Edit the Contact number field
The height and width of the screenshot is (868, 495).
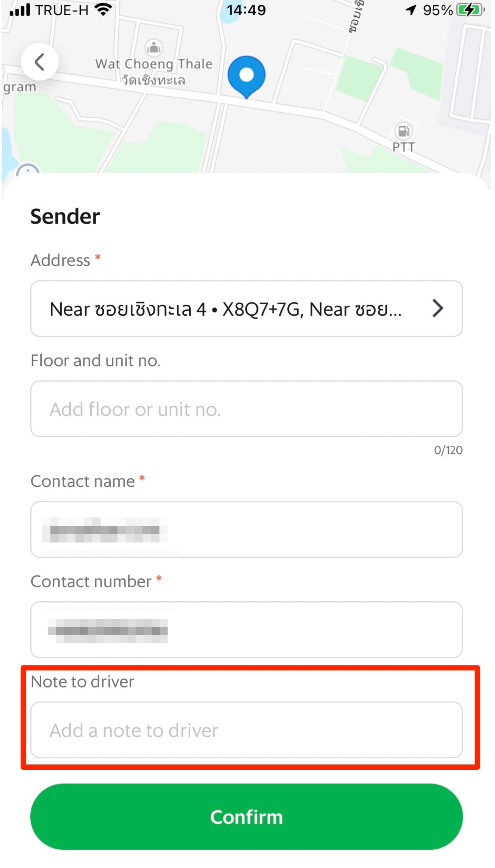246,630
